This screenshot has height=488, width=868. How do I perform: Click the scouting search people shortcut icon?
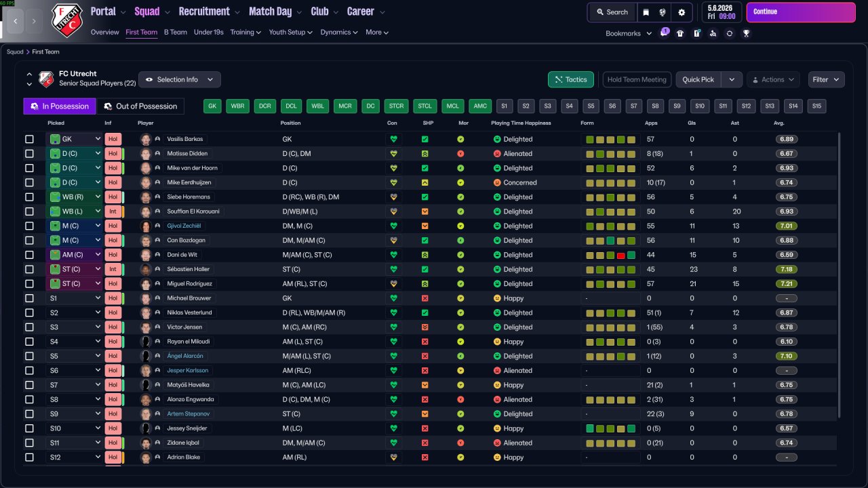pyautogui.click(x=713, y=33)
